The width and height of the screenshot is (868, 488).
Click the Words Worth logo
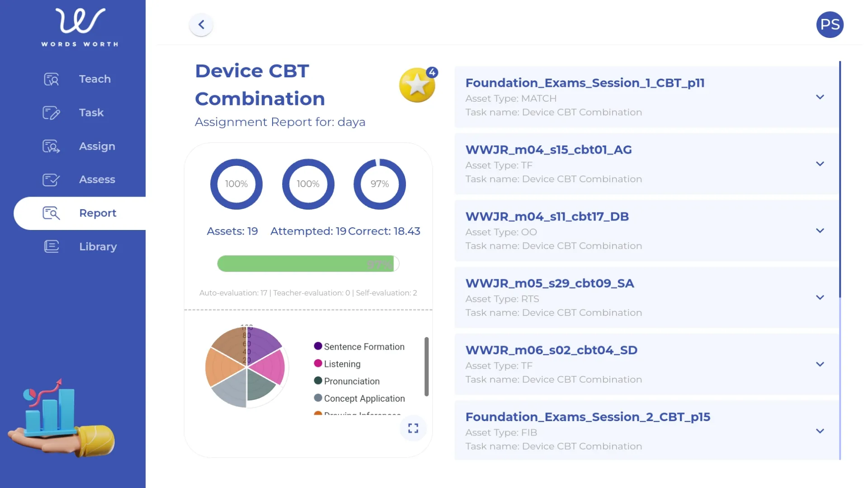80,27
